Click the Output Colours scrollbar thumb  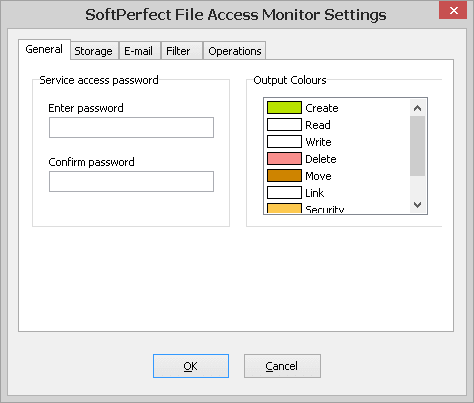[x=417, y=146]
